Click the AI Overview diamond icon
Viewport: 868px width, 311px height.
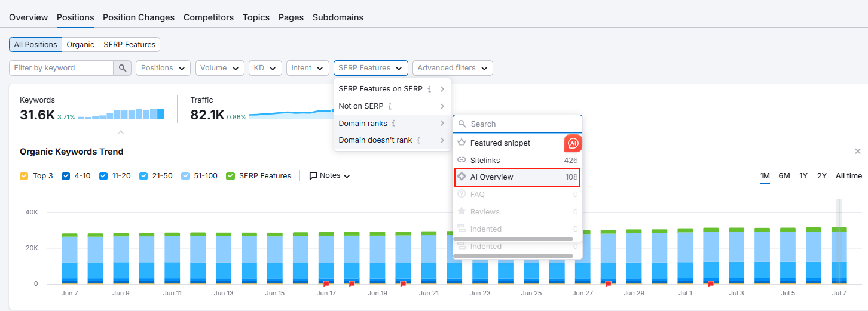[x=461, y=177]
